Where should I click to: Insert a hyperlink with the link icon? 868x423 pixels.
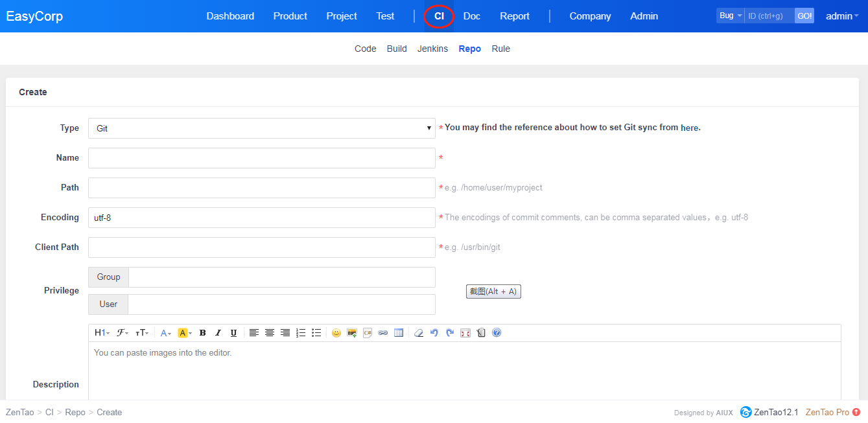[383, 333]
